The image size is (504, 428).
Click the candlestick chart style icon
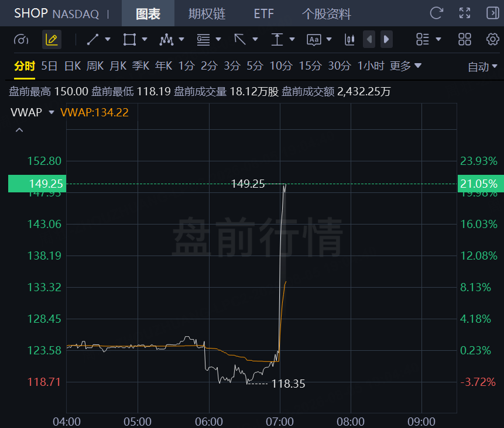[349, 40]
